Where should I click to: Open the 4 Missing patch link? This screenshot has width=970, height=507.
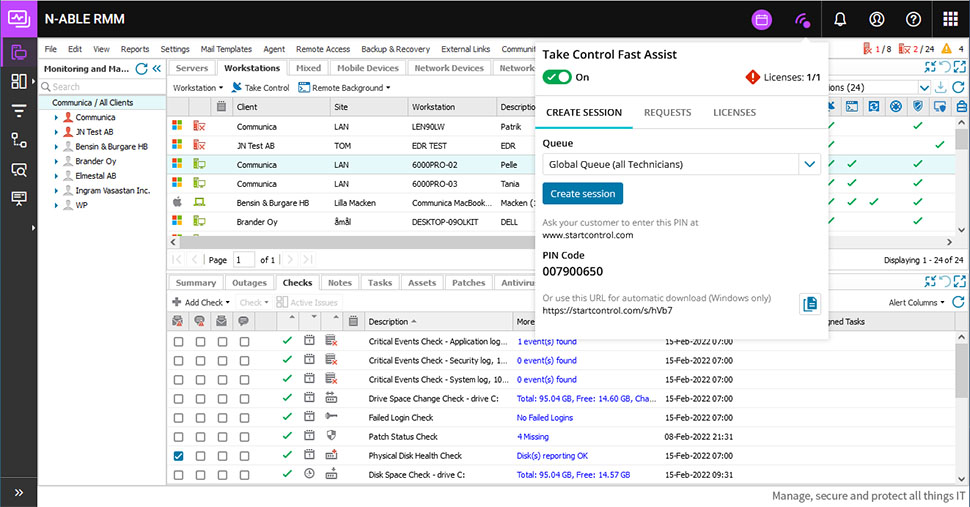533,437
